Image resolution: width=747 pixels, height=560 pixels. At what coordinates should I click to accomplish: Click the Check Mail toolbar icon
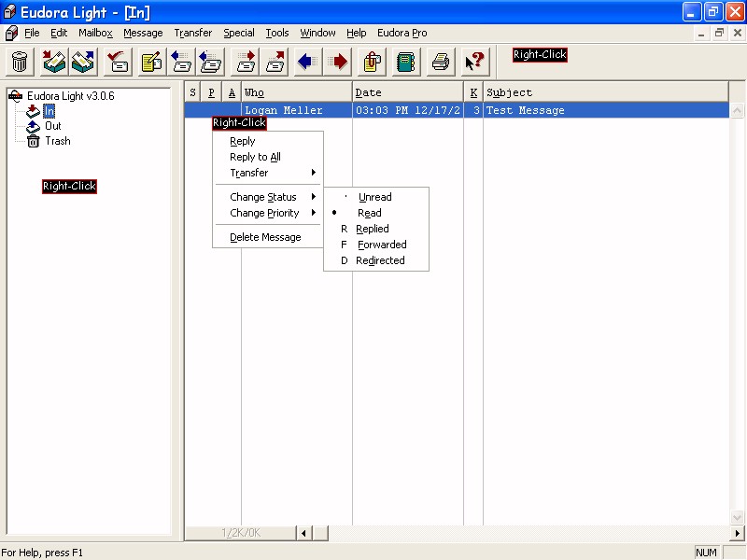click(118, 62)
